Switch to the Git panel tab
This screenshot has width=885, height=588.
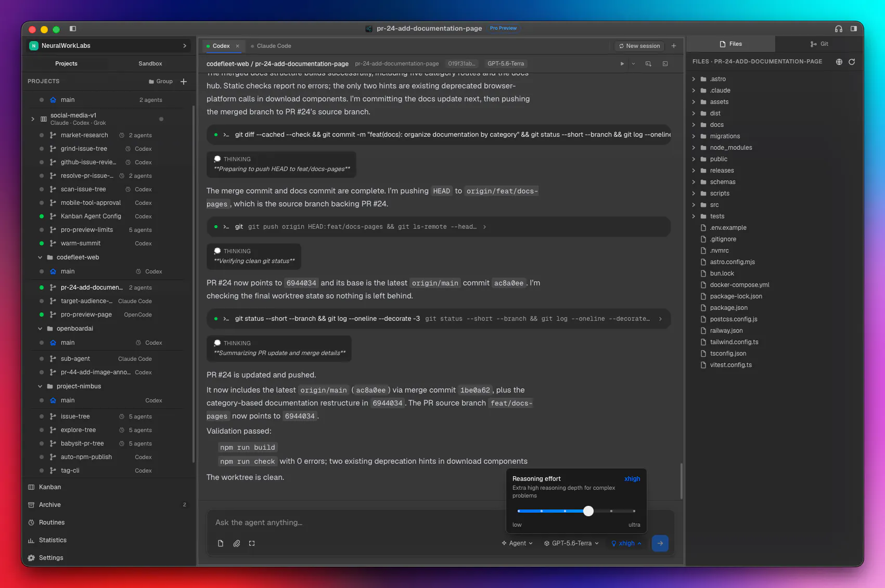(819, 44)
